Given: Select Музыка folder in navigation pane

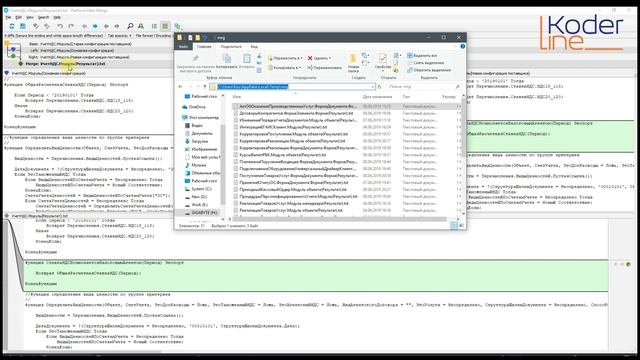Looking at the screenshot, I should coord(196,165).
